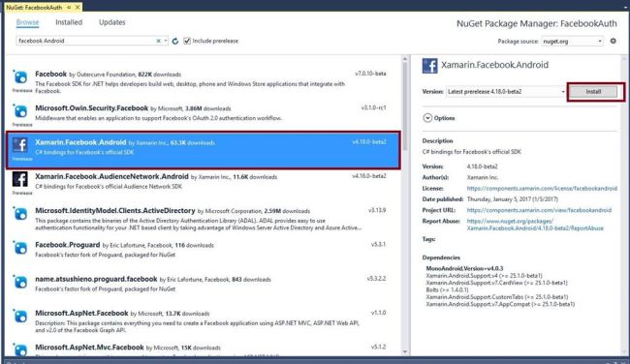Switch to the Updates tab

point(112,22)
